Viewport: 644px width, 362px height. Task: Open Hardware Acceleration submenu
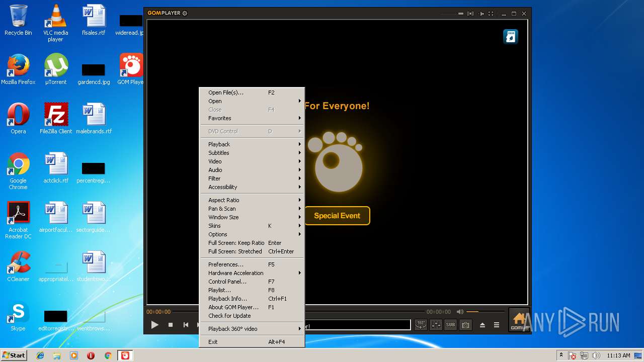[252, 273]
